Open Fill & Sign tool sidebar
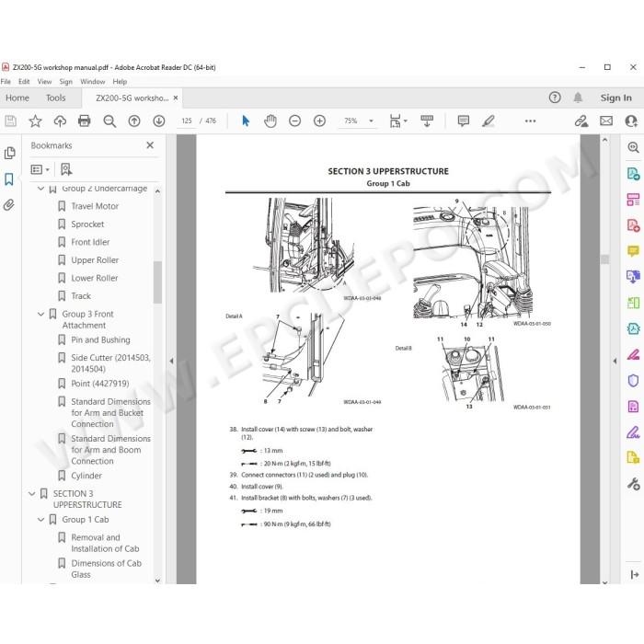 pyautogui.click(x=633, y=432)
